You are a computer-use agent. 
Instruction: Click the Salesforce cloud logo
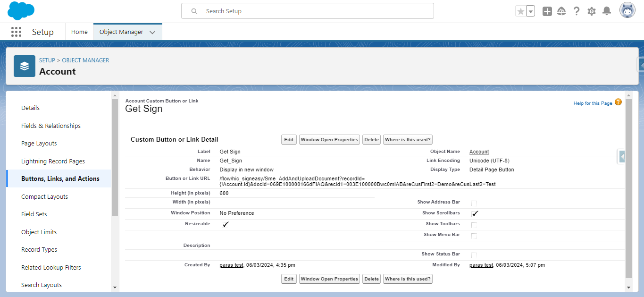click(x=21, y=10)
